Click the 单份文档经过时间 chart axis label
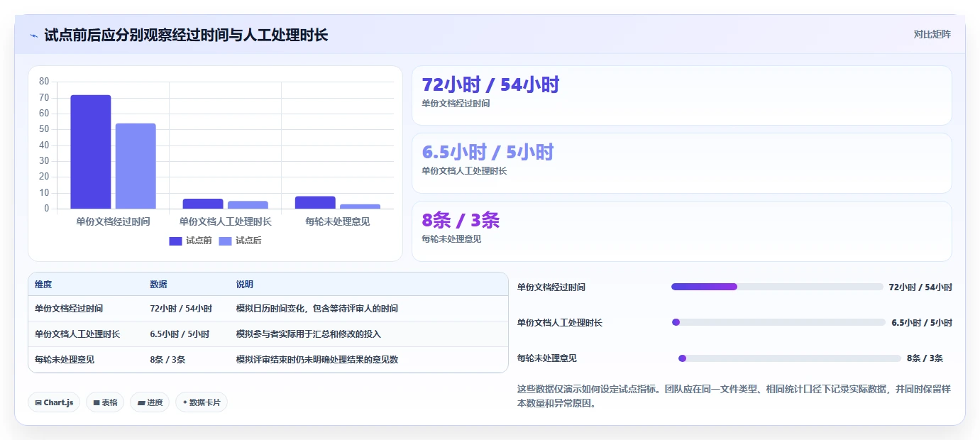This screenshot has height=440, width=980. pos(113,221)
